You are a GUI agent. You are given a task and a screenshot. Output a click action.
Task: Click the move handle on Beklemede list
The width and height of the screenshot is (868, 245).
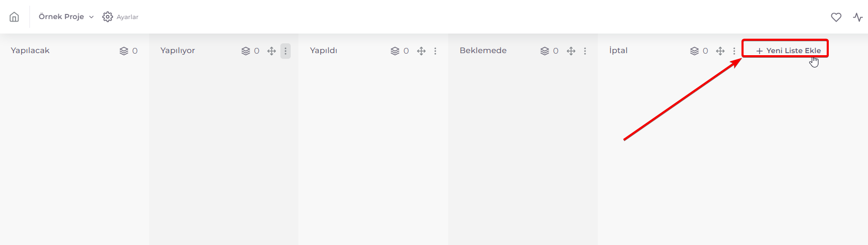coord(571,51)
